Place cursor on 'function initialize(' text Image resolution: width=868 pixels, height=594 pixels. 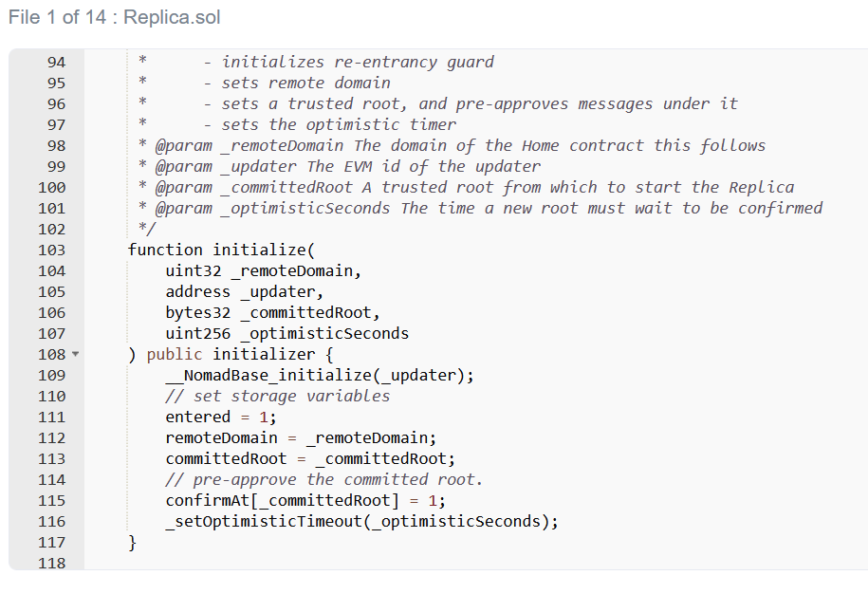tap(221, 251)
